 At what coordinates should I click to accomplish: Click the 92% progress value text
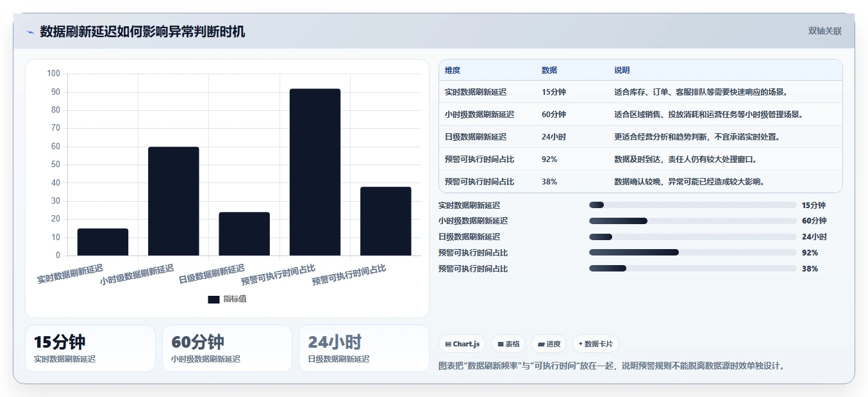(810, 253)
